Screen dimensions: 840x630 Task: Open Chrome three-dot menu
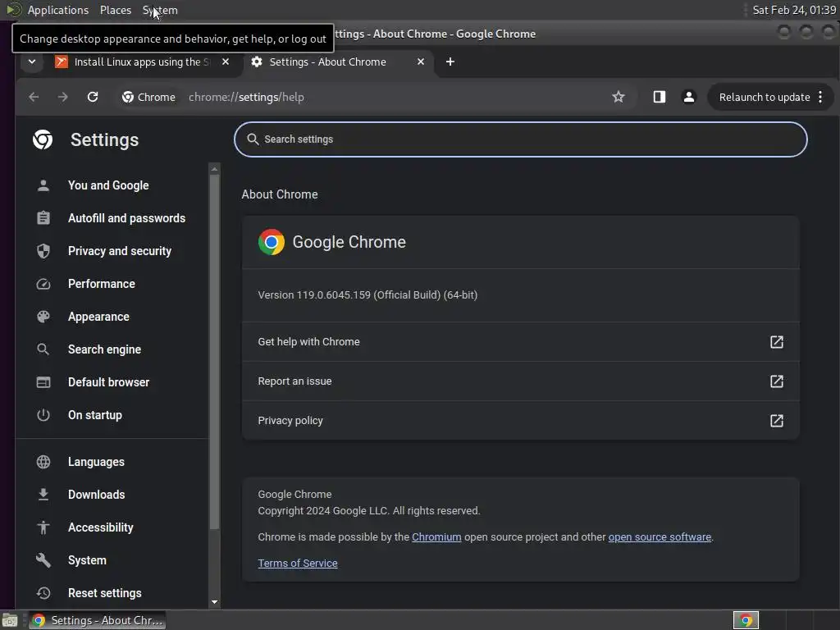[x=820, y=97]
